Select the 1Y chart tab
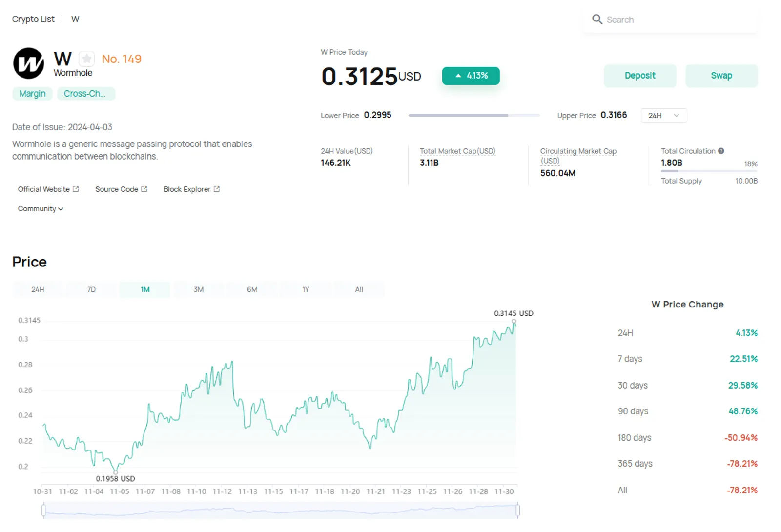 (306, 289)
